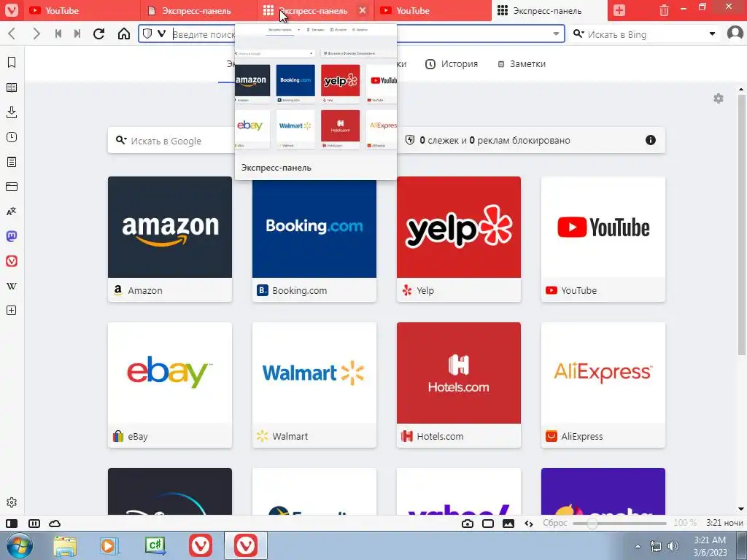Image resolution: width=747 pixels, height=560 pixels.
Task: Open the AliExpress speed dial
Action: pyautogui.click(x=603, y=385)
